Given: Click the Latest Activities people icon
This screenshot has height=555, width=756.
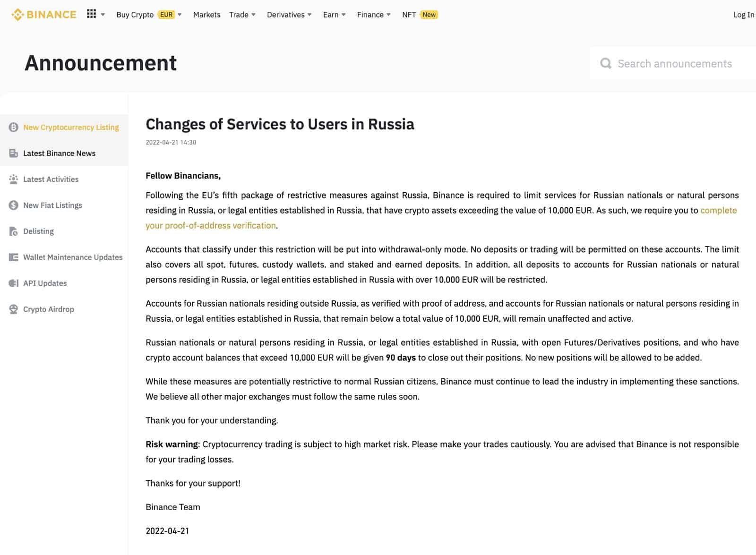Looking at the screenshot, I should (x=14, y=179).
